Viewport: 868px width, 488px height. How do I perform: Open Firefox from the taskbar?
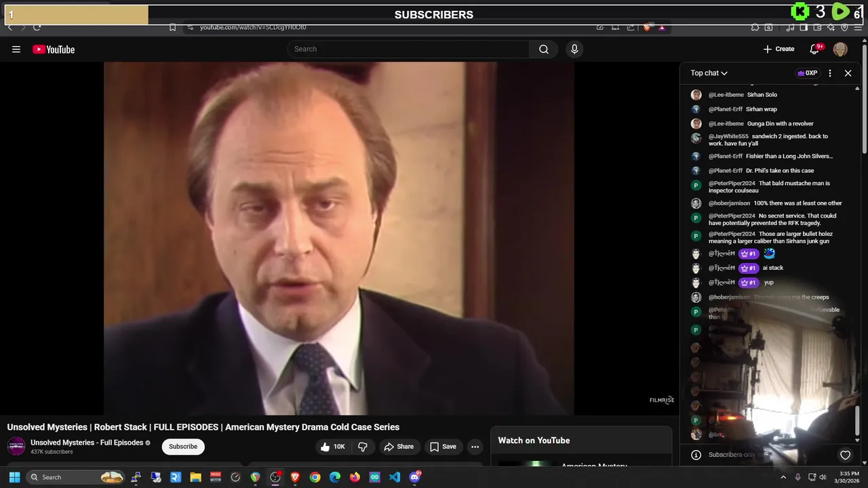pyautogui.click(x=355, y=477)
